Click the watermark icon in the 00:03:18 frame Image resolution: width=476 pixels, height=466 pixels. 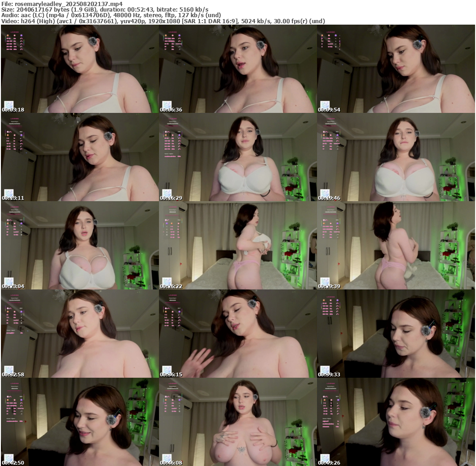tap(9, 105)
